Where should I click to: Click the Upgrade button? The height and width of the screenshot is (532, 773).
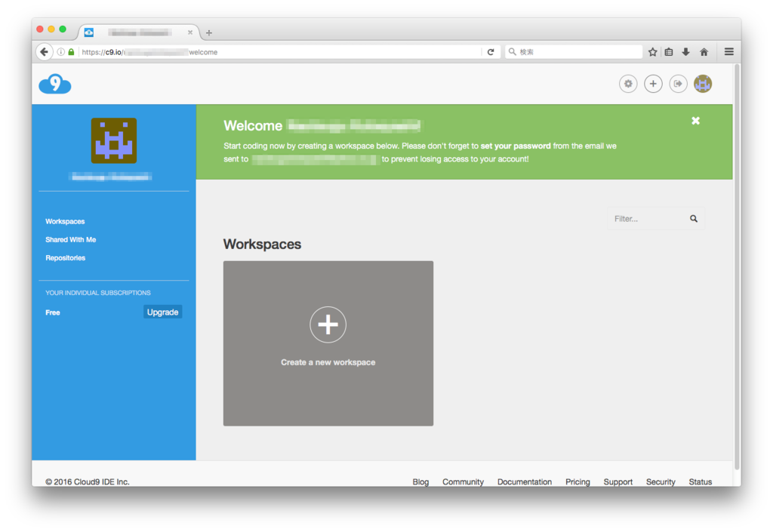(x=163, y=312)
